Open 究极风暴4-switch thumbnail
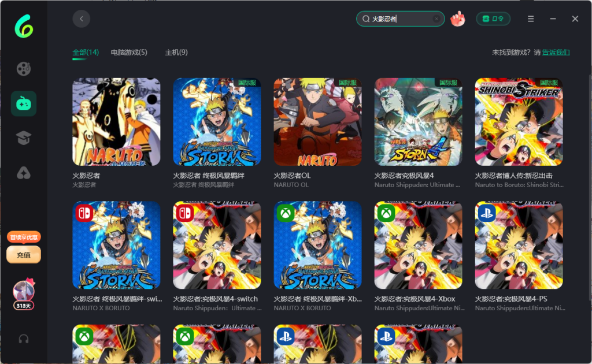This screenshot has width=592, height=364. (217, 245)
